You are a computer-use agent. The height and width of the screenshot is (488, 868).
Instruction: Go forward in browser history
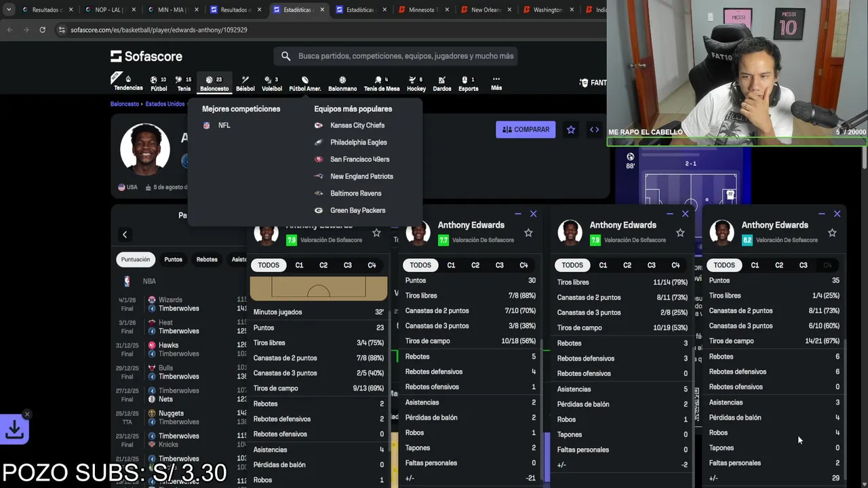point(26,30)
